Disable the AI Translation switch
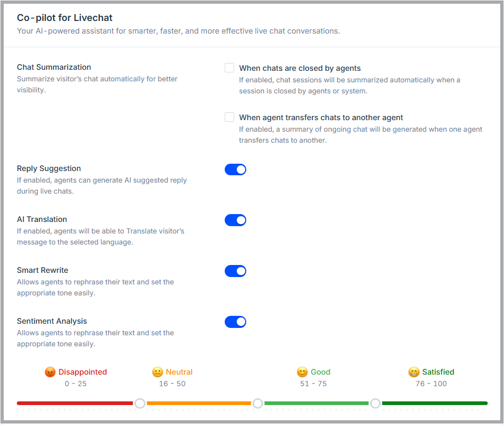The height and width of the screenshot is (425, 504). pyautogui.click(x=235, y=220)
